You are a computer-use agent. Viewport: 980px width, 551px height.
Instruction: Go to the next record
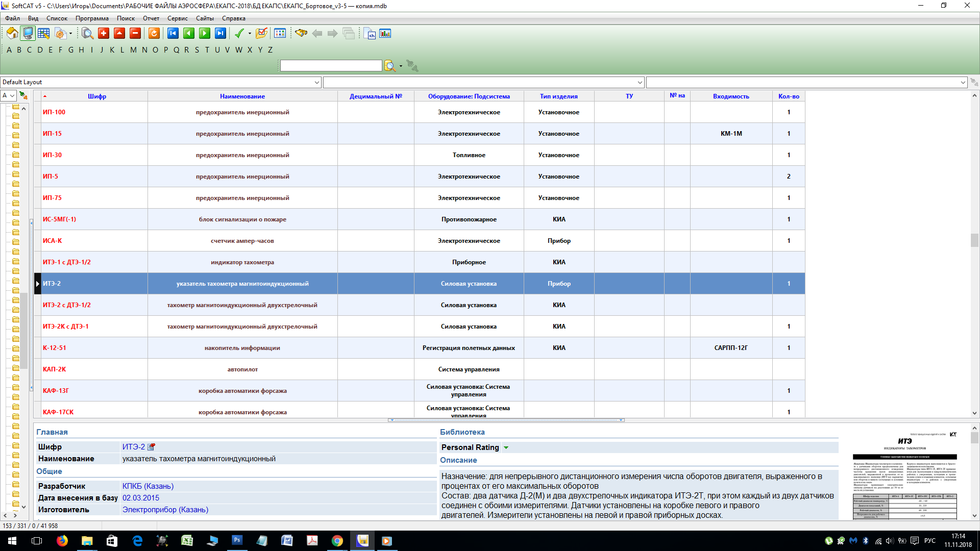205,34
